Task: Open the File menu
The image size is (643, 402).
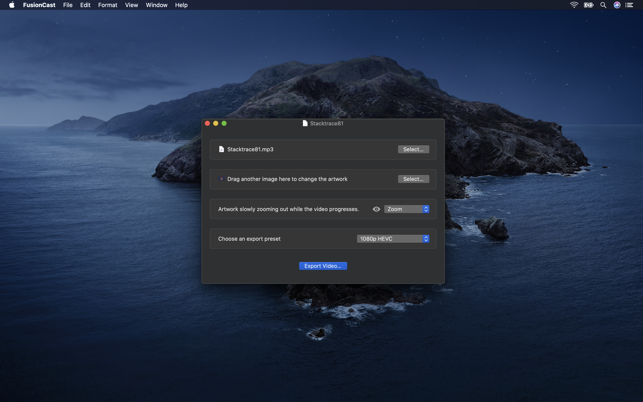Action: coord(68,5)
